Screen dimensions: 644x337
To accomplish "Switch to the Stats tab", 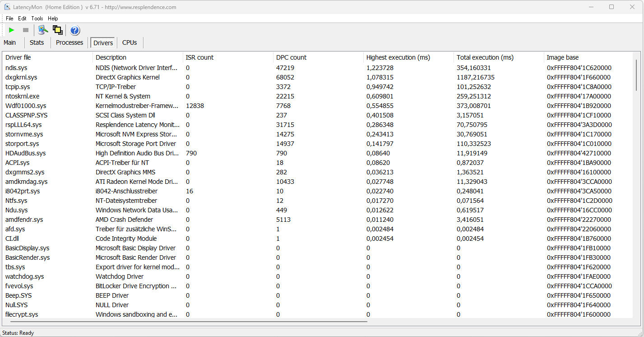I will point(37,42).
